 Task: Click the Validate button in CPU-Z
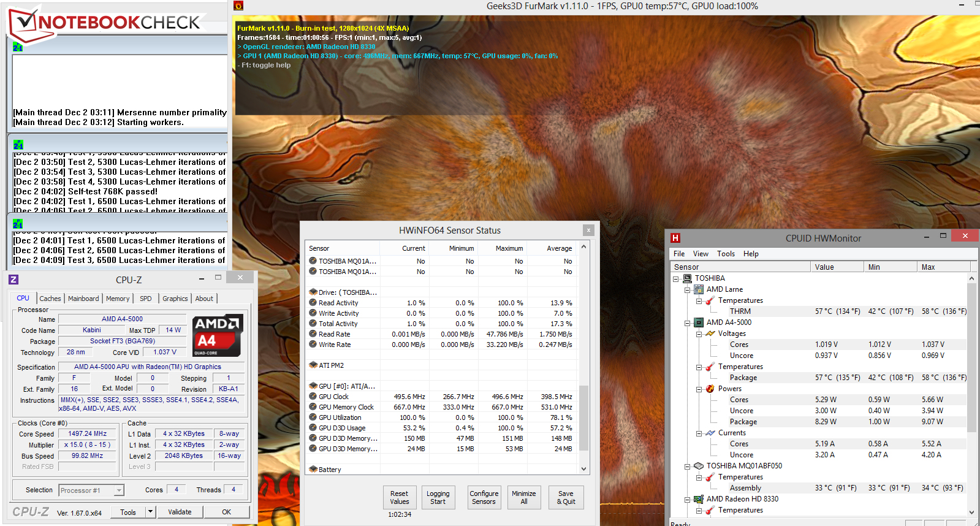pyautogui.click(x=180, y=512)
